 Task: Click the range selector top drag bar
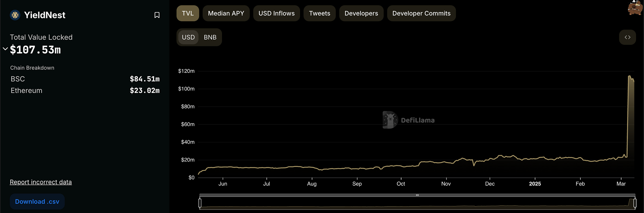[417, 195]
